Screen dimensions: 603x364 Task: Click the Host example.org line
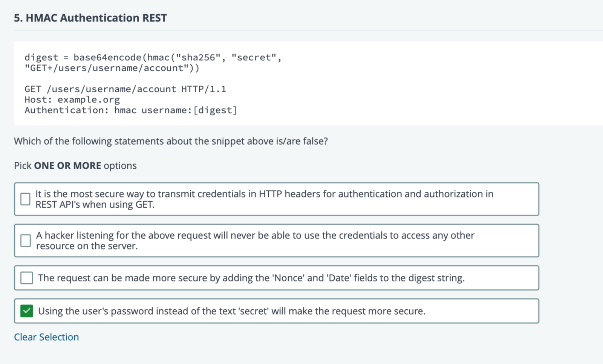(x=72, y=99)
